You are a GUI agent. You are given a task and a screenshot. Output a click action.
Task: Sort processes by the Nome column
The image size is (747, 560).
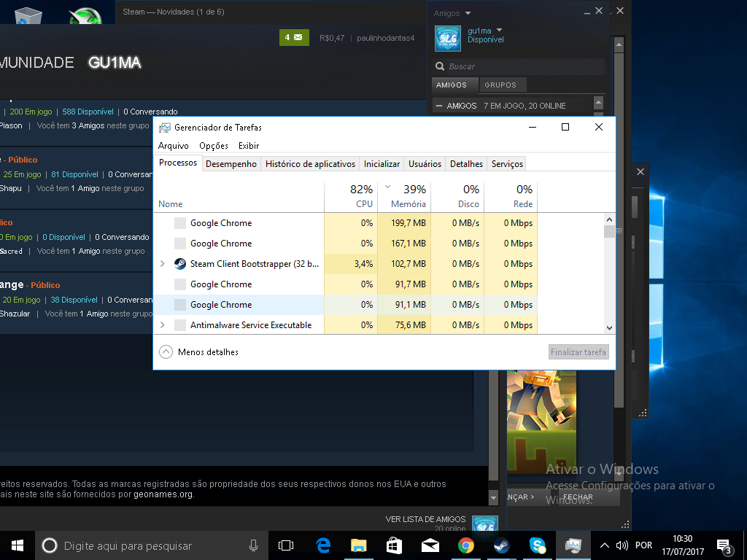(x=239, y=196)
